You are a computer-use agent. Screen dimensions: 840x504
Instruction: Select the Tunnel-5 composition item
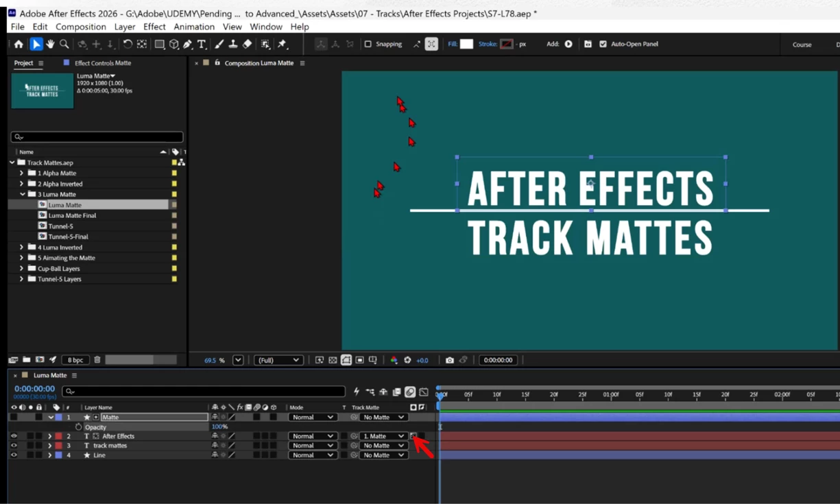pyautogui.click(x=60, y=226)
